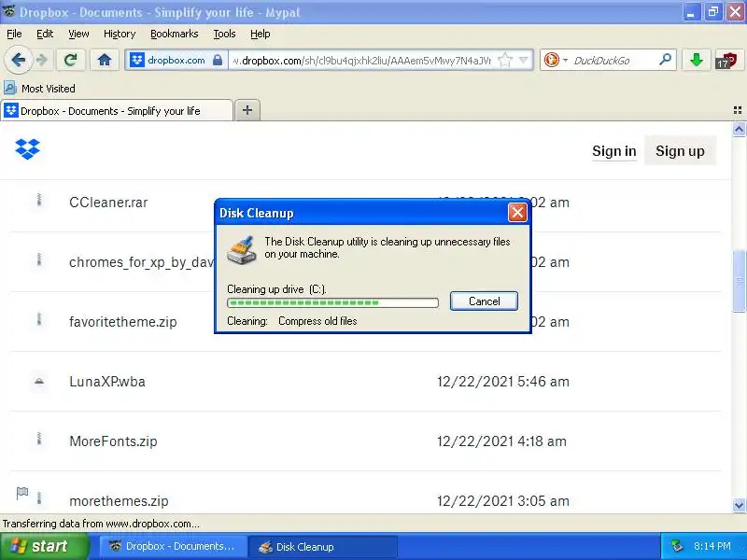Click the archive icon beside favoritetheme.zip
The width and height of the screenshot is (747, 560).
(39, 319)
